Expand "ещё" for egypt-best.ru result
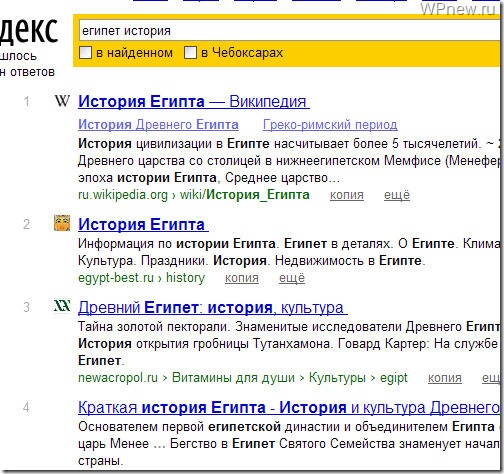The width and height of the screenshot is (504, 474). (292, 278)
